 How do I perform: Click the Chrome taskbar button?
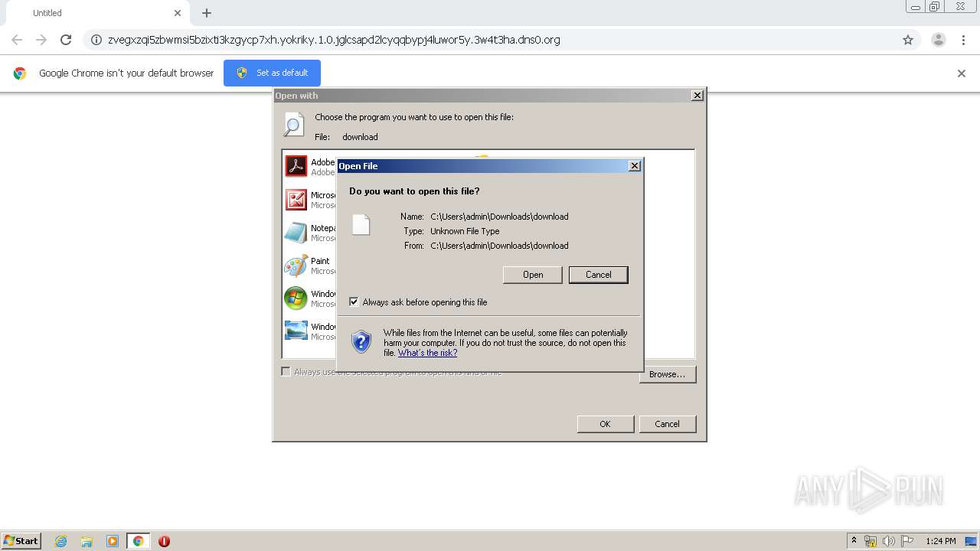(138, 541)
